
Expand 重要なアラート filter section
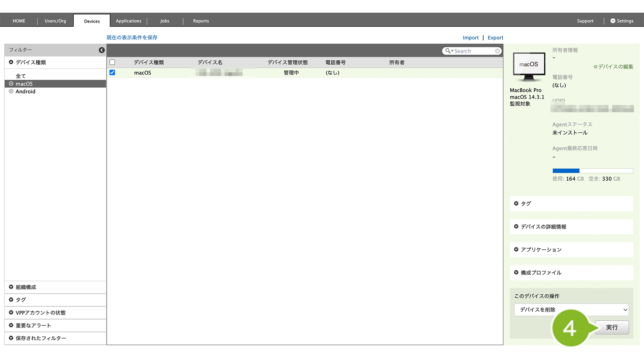pyautogui.click(x=11, y=325)
